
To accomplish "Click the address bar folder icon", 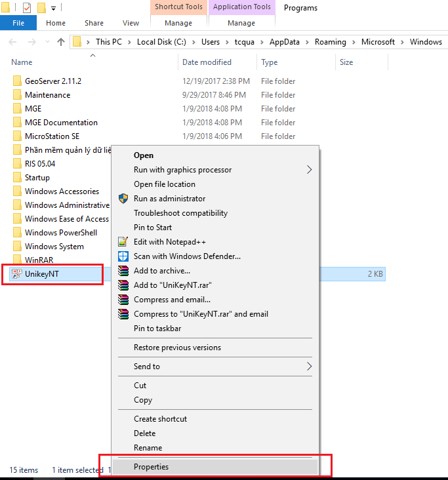I will 77,41.
